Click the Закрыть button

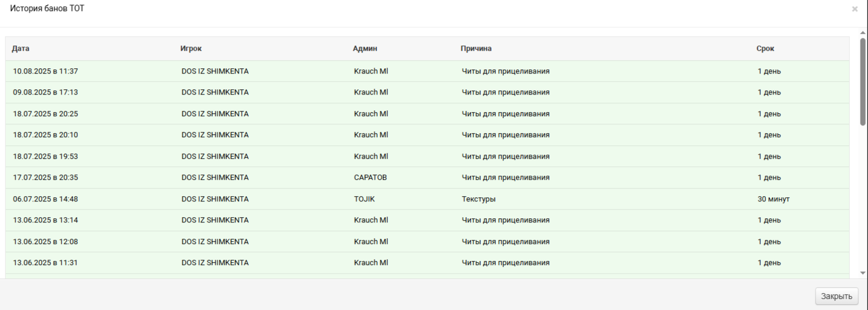click(836, 296)
